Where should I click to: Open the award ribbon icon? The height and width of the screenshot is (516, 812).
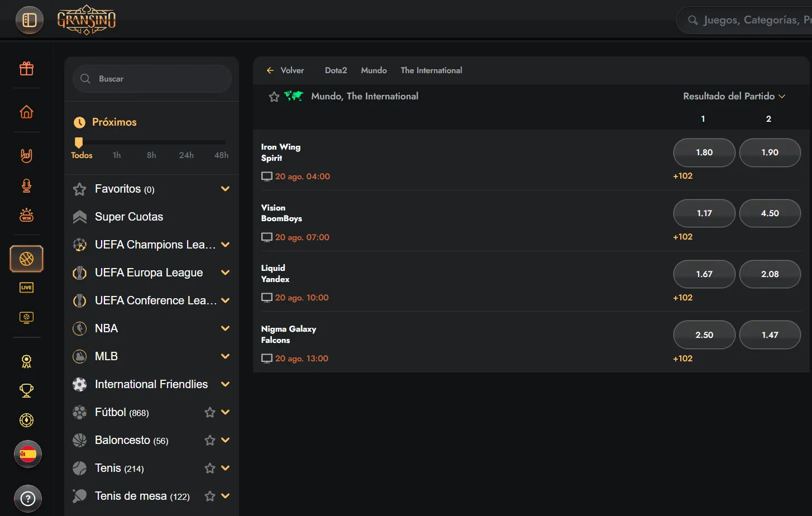26,361
